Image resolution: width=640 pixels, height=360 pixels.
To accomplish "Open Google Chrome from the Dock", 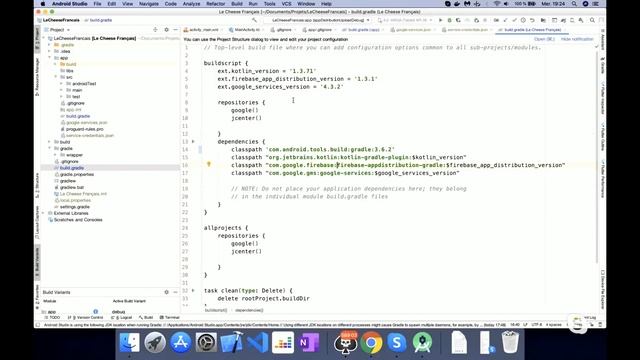I will pos(371,342).
